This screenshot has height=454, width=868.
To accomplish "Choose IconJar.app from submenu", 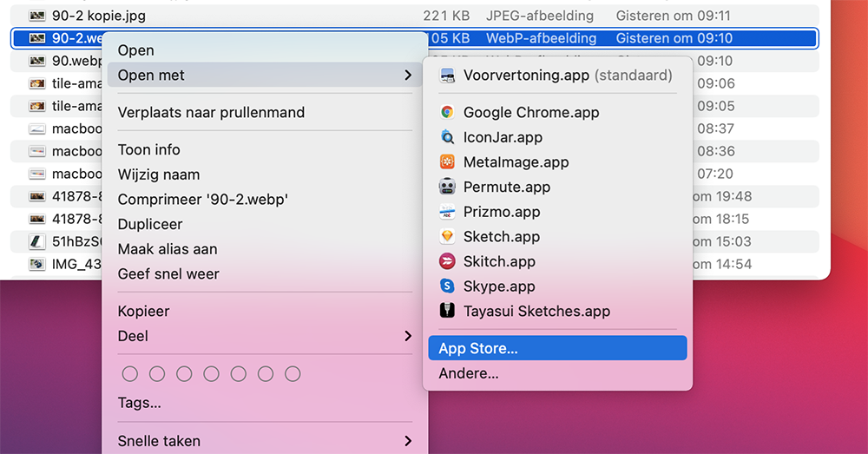I will 557,137.
